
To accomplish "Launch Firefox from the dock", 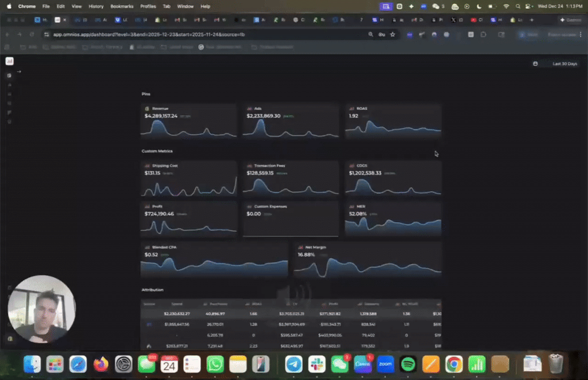I will point(101,365).
